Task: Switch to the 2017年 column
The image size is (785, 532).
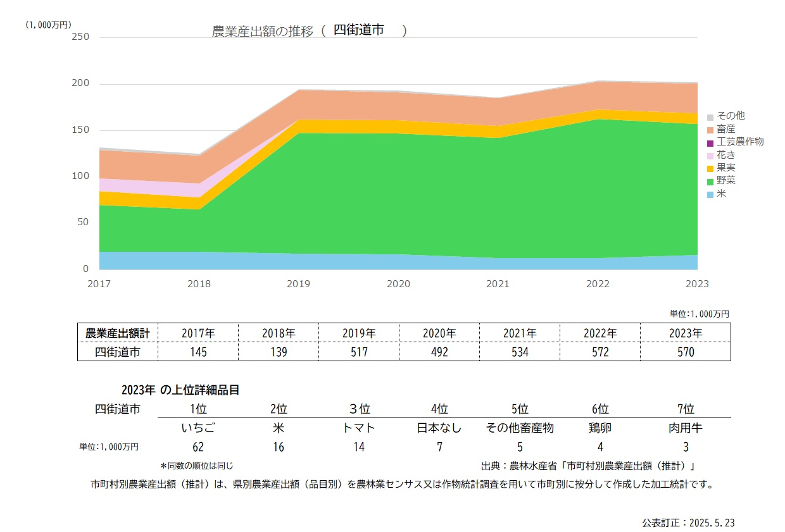Action: coord(198,333)
